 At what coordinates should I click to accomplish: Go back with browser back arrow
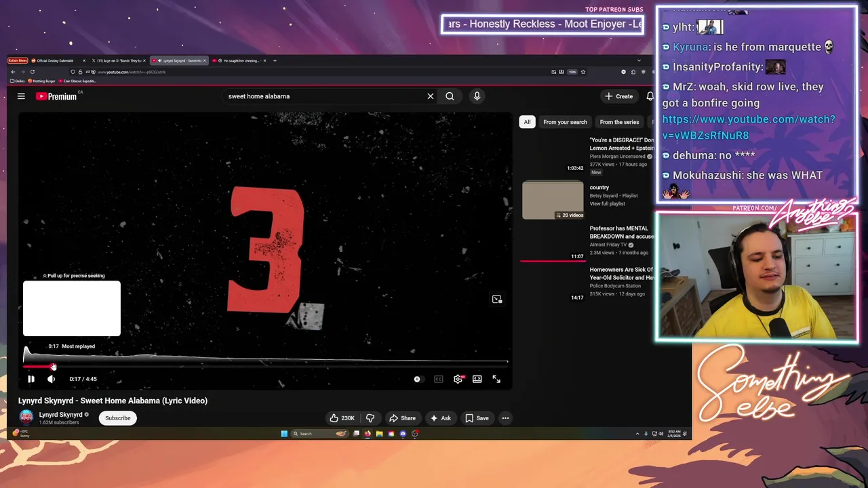13,72
